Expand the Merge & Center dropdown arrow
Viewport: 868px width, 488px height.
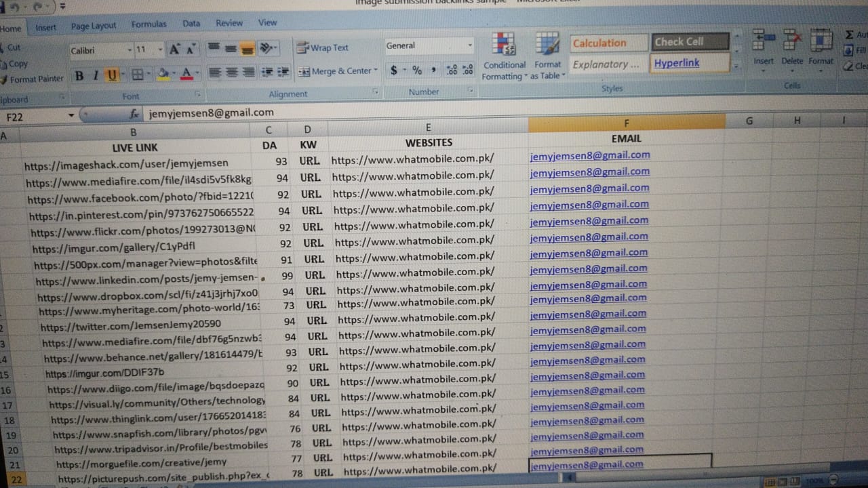point(376,70)
